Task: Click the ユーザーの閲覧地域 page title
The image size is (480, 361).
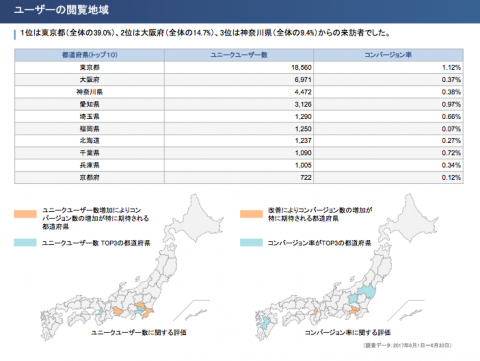Action: 61,10
